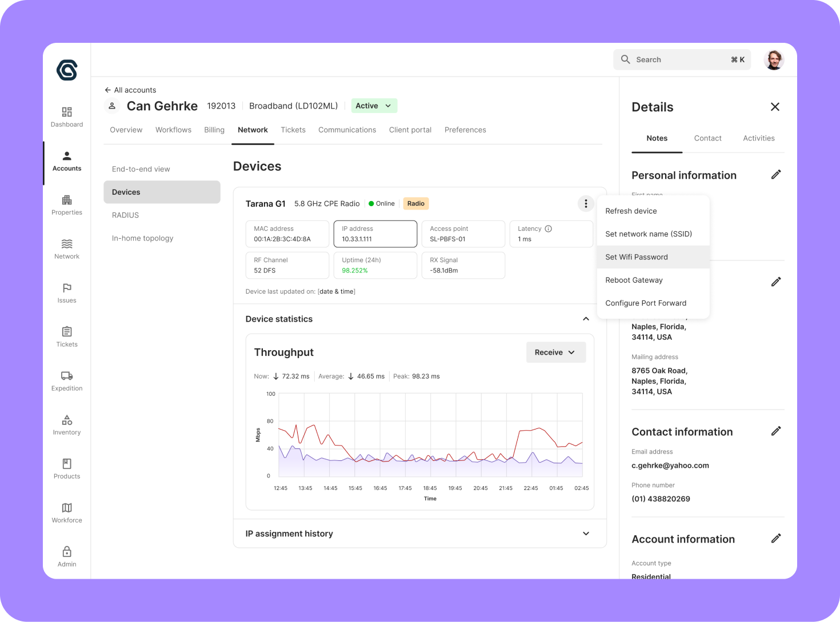Select the Activities tab in Details
Screen dimensions: 840x622
coord(759,138)
